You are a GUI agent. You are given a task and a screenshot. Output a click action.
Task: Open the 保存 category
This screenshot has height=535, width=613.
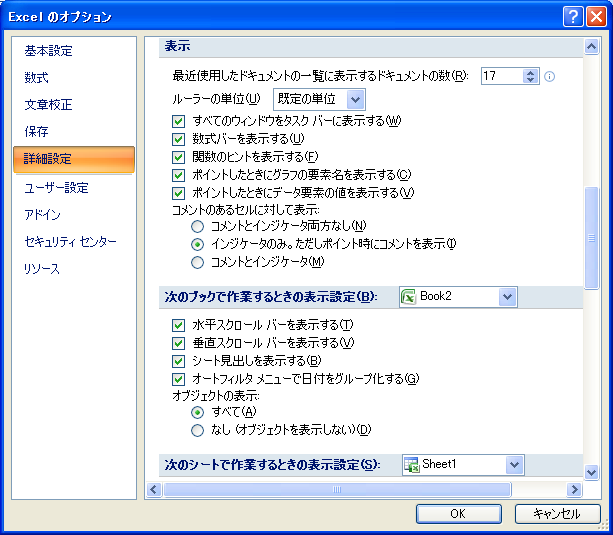(x=74, y=132)
